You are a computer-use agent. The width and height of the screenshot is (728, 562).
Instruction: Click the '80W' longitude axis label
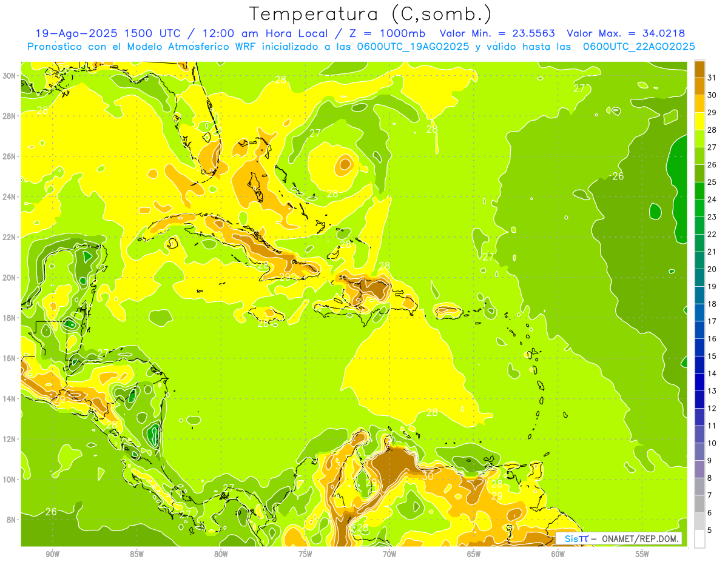pos(221,554)
